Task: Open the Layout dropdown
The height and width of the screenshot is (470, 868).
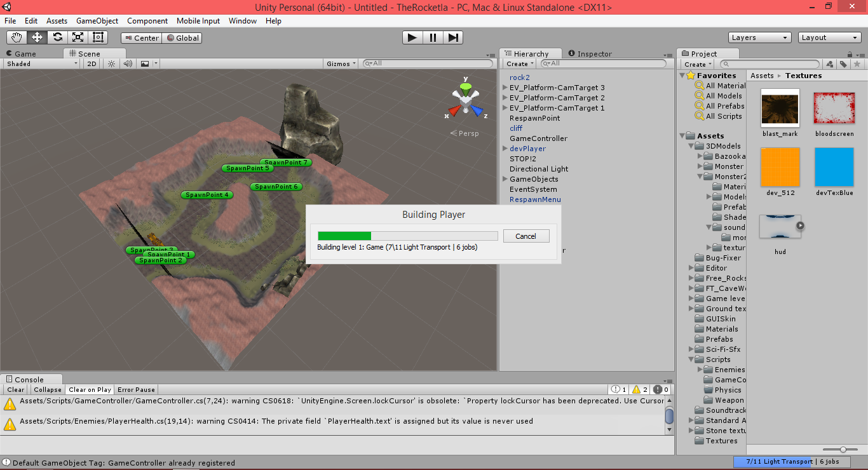Action: coord(830,37)
